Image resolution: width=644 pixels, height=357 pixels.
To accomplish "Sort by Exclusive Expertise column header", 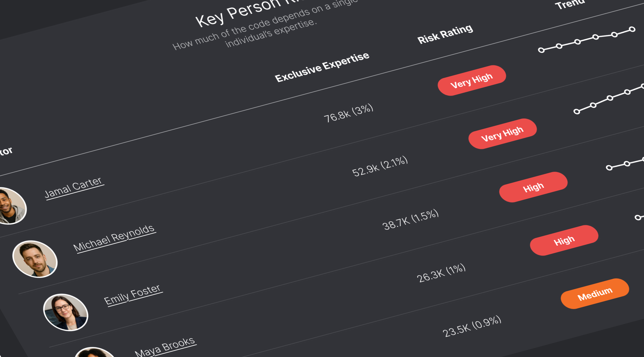I will click(x=322, y=67).
